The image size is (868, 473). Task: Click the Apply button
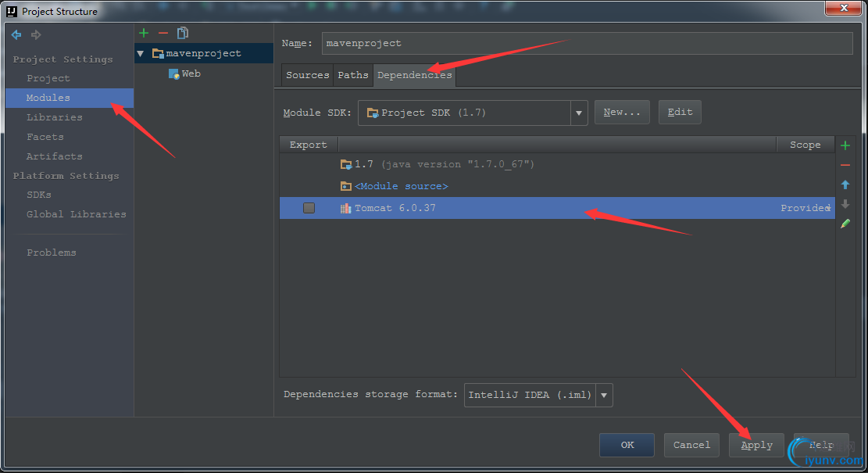point(757,446)
